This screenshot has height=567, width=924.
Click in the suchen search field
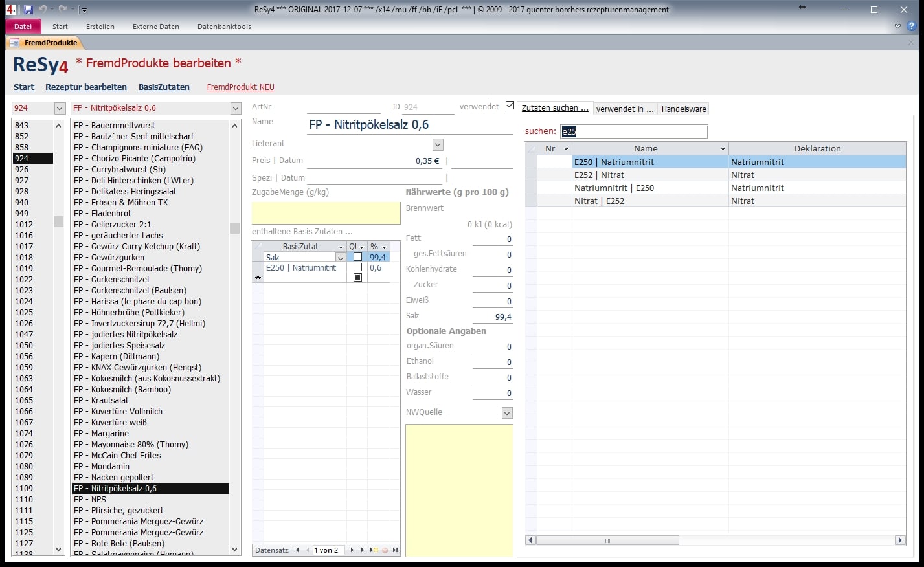tap(634, 131)
